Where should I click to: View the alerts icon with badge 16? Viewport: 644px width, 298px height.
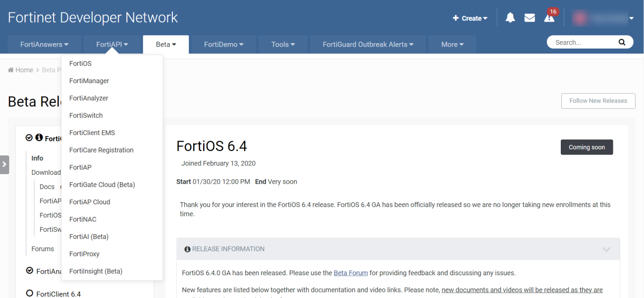pos(549,19)
